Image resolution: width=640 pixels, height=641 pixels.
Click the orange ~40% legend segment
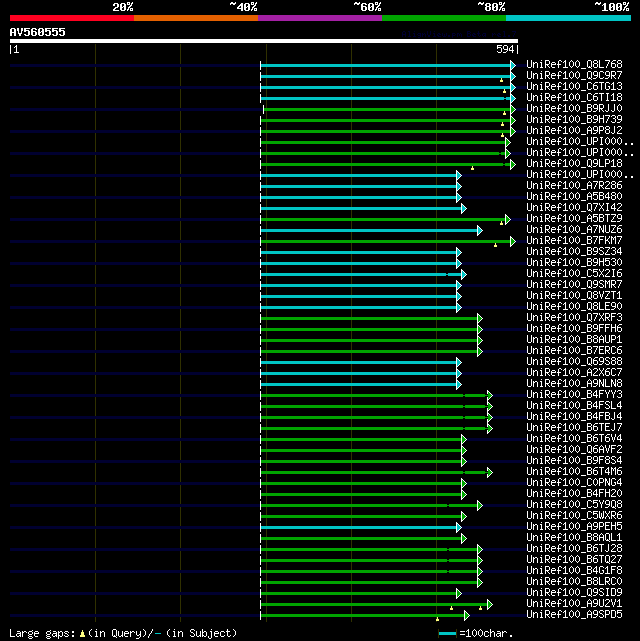pos(196,18)
